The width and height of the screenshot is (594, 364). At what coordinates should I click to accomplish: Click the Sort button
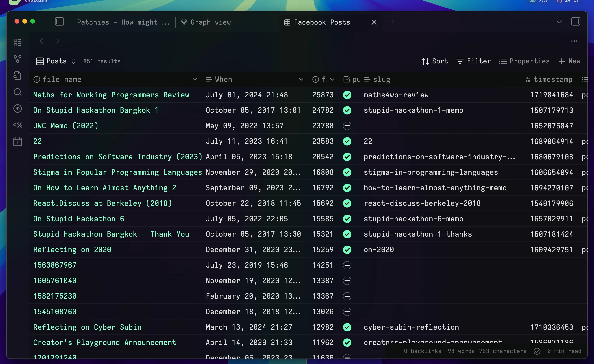435,61
